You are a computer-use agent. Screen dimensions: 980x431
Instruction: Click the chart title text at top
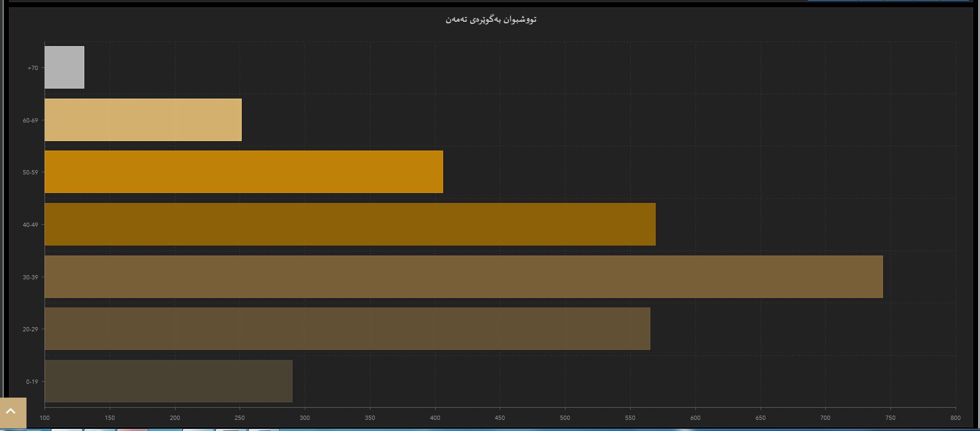pyautogui.click(x=491, y=20)
